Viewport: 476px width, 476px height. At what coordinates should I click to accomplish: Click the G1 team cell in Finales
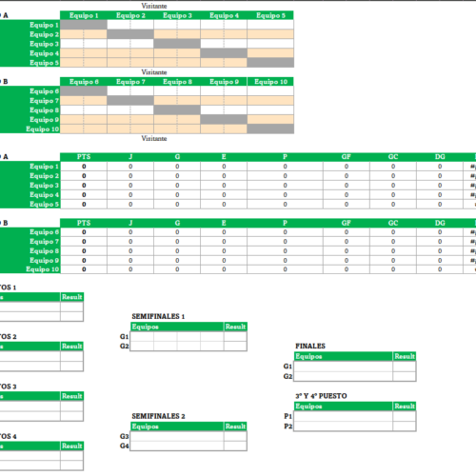(344, 367)
